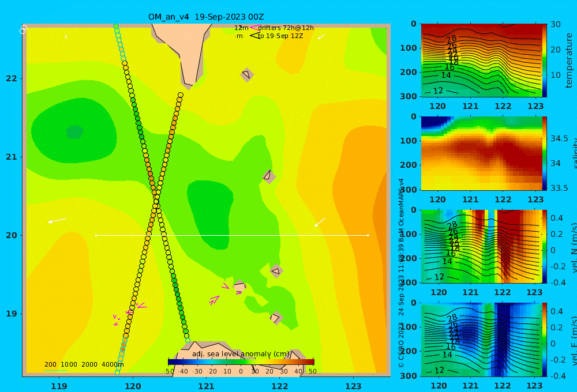
Task: Click the green low-anomaly eddy near 119.2°E, 21.3°N
Action: [x=74, y=131]
